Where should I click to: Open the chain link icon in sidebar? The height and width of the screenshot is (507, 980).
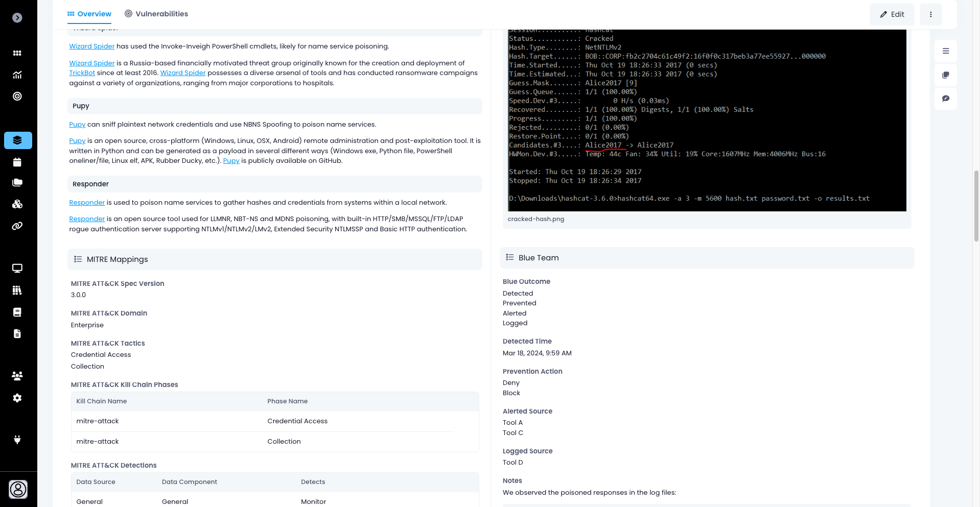tap(17, 226)
